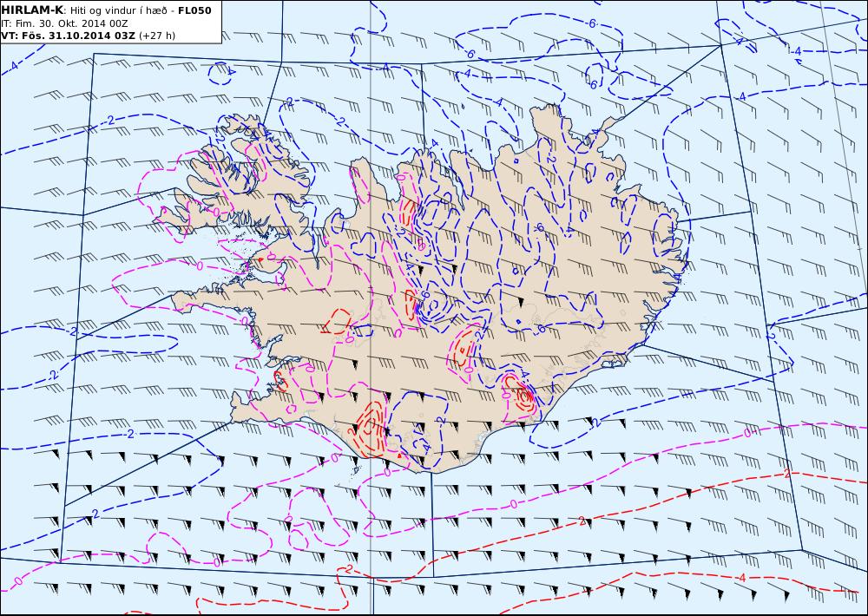
Task: Click the red '4' isotherm contour label
Action: pos(742,578)
